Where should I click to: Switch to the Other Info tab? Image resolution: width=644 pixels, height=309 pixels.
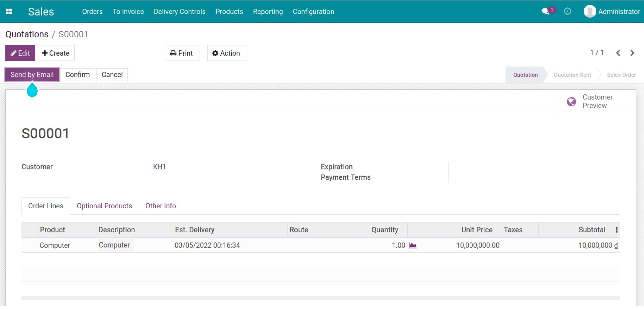pyautogui.click(x=161, y=206)
